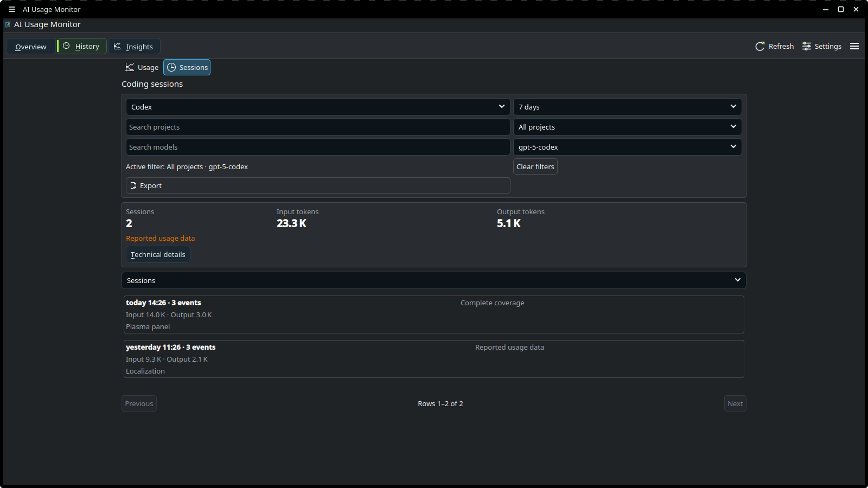
Task: Open the All projects dropdown
Action: coord(628,127)
